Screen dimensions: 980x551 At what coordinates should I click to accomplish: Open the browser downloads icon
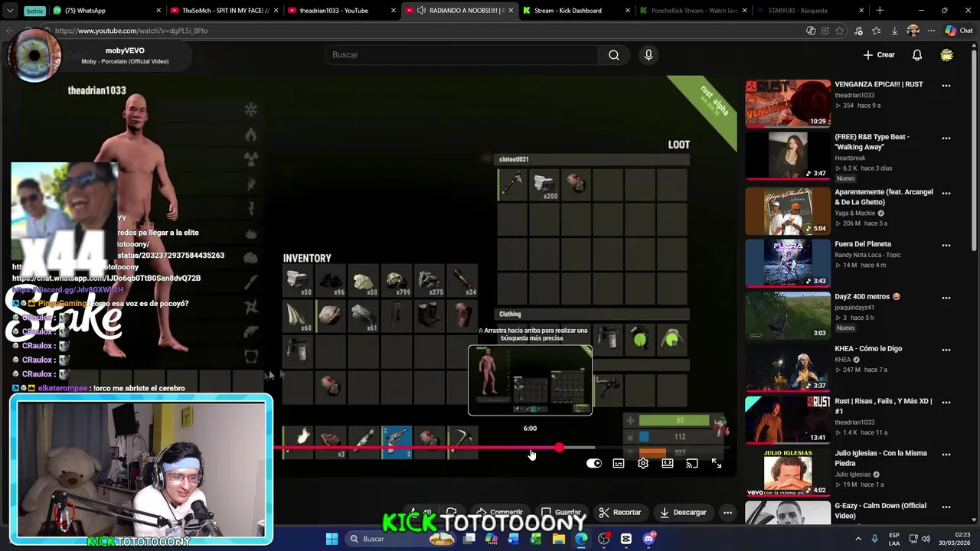pyautogui.click(x=894, y=31)
